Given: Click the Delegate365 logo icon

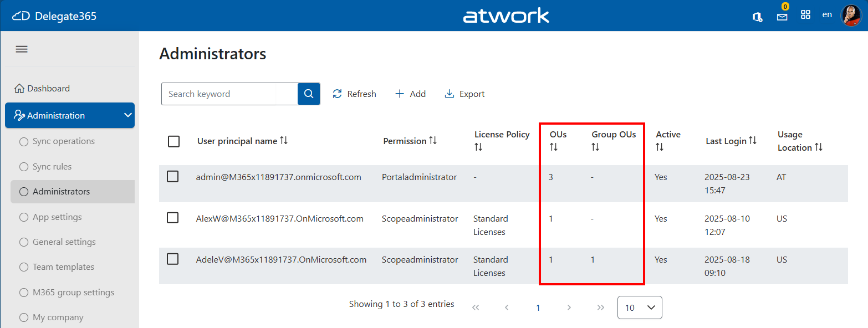Looking at the screenshot, I should pyautogui.click(x=21, y=15).
